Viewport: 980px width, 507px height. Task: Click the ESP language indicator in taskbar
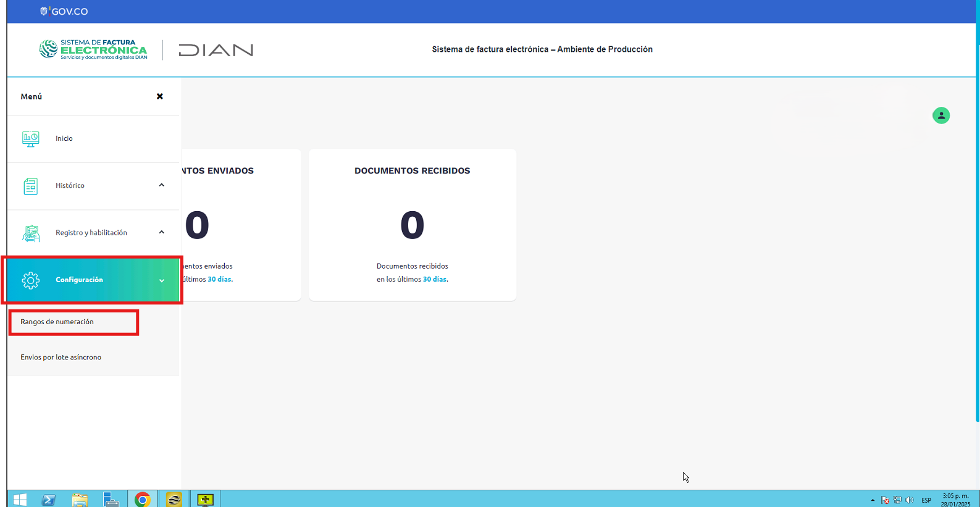[926, 500]
